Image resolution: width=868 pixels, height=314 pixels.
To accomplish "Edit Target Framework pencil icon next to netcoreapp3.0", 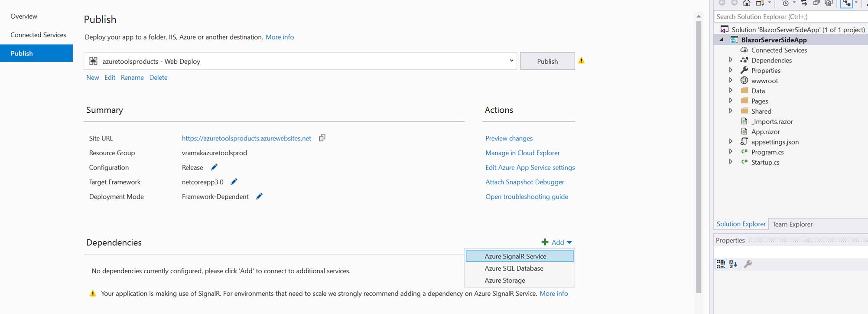I will pyautogui.click(x=234, y=182).
